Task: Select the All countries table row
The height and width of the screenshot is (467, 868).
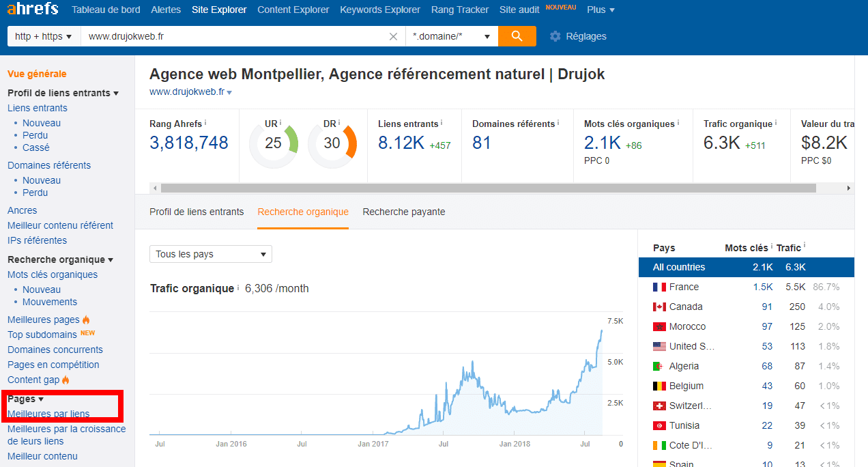Action: pyautogui.click(x=746, y=267)
